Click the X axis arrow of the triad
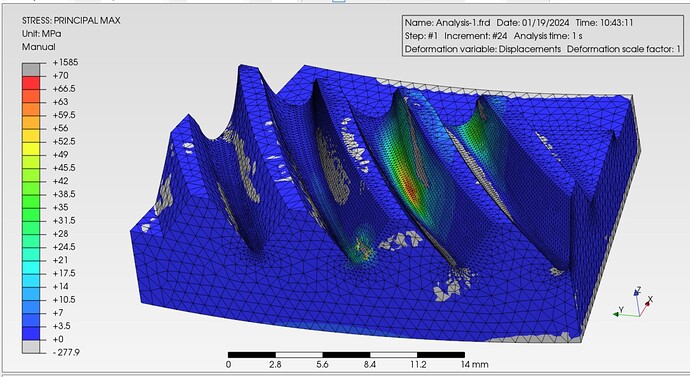690x377 pixels. point(647,304)
